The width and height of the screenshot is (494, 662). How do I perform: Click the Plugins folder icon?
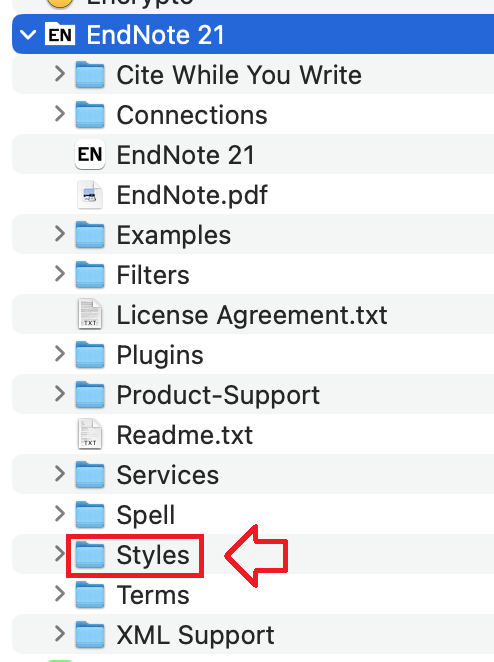coord(90,354)
